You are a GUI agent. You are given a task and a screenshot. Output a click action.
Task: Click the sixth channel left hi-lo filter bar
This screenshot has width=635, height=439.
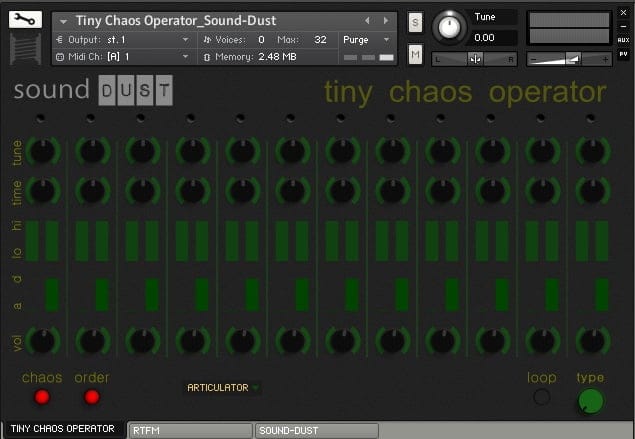point(282,241)
